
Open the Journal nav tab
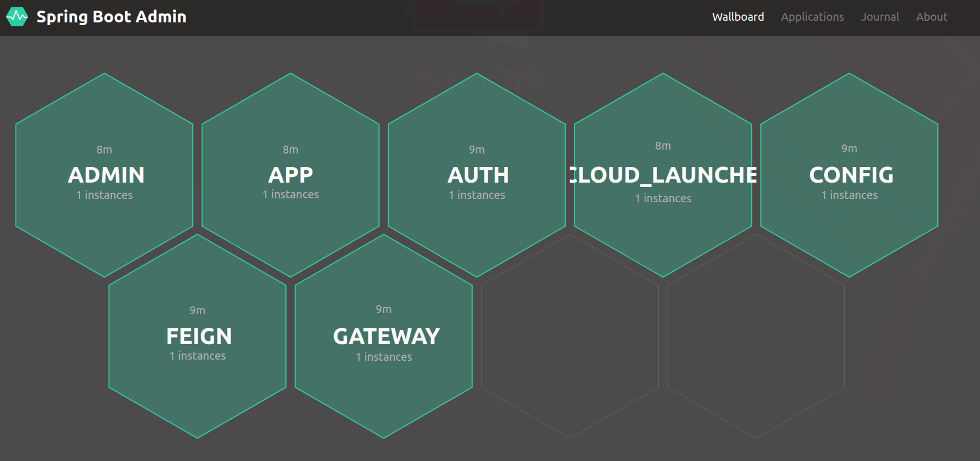(x=880, y=17)
